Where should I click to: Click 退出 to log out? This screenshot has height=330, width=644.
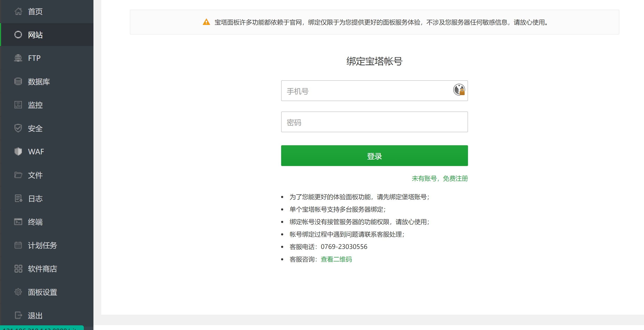47,315
